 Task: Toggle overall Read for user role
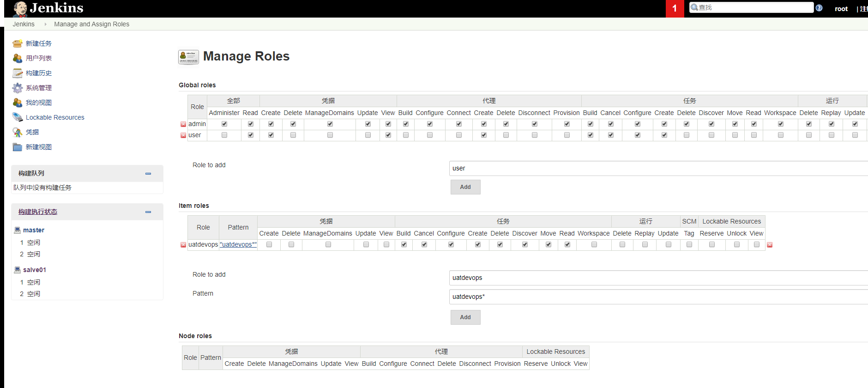coord(251,135)
